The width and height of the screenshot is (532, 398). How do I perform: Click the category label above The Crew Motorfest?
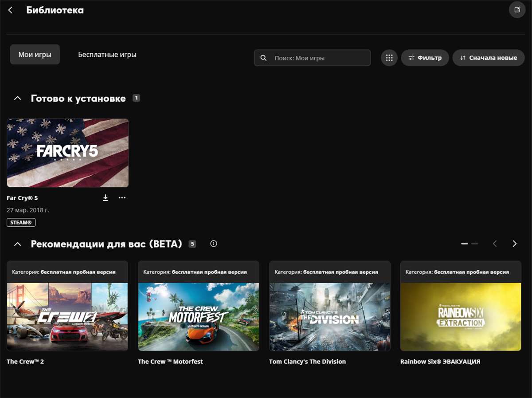(195, 272)
